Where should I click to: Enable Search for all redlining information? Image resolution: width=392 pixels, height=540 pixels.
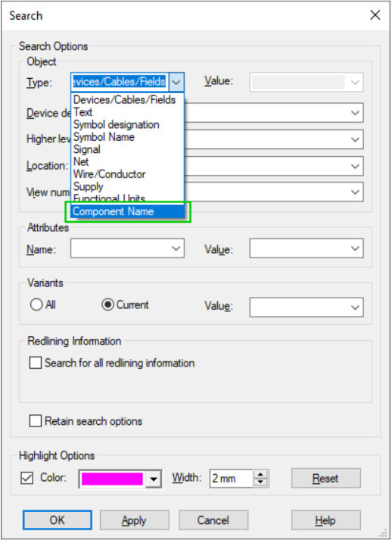tap(36, 363)
